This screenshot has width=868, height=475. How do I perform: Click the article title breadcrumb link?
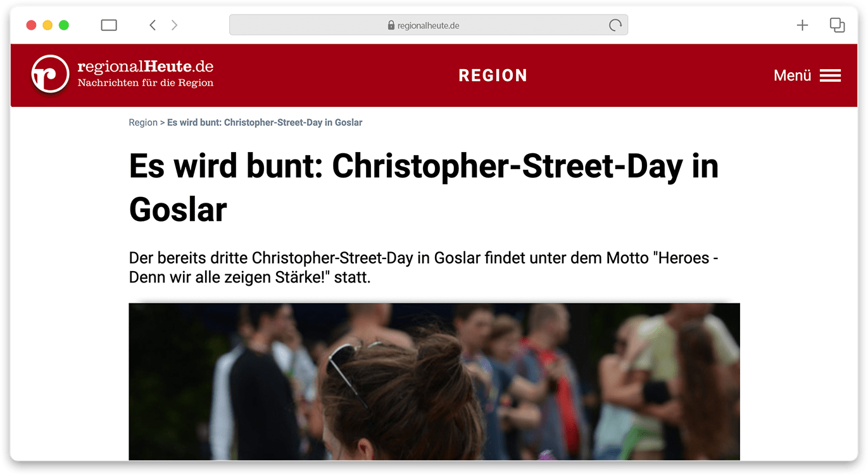[x=265, y=122]
